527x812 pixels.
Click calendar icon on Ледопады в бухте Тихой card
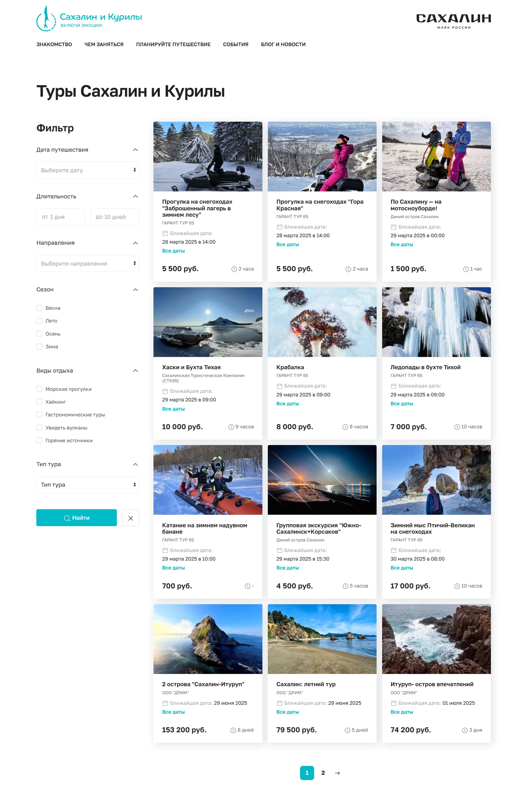[393, 386]
